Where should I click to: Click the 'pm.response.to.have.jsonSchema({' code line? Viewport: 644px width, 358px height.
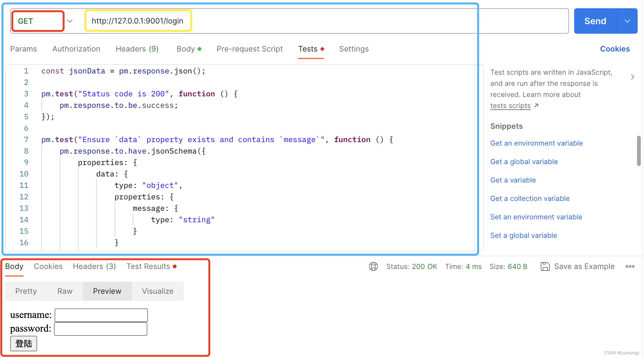132,151
